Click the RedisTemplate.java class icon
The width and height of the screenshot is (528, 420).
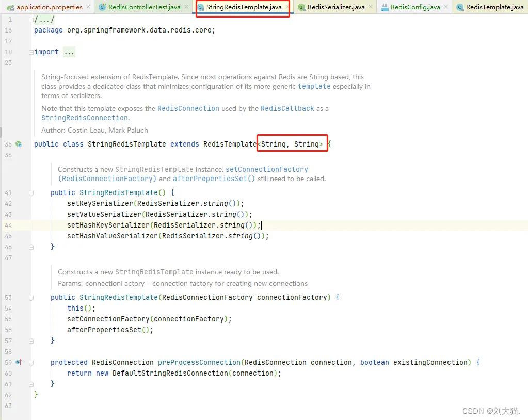tap(460, 7)
